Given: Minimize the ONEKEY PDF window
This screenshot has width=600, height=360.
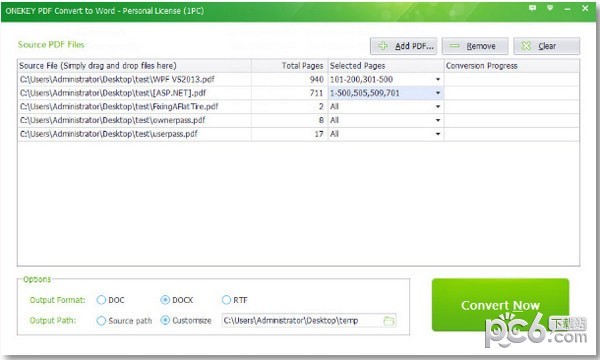Looking at the screenshot, I should point(567,8).
